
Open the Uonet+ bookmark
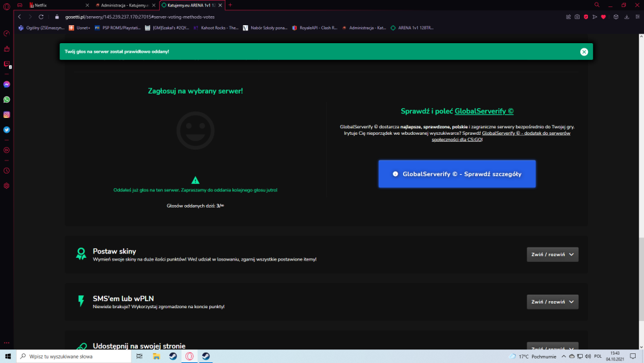click(79, 28)
